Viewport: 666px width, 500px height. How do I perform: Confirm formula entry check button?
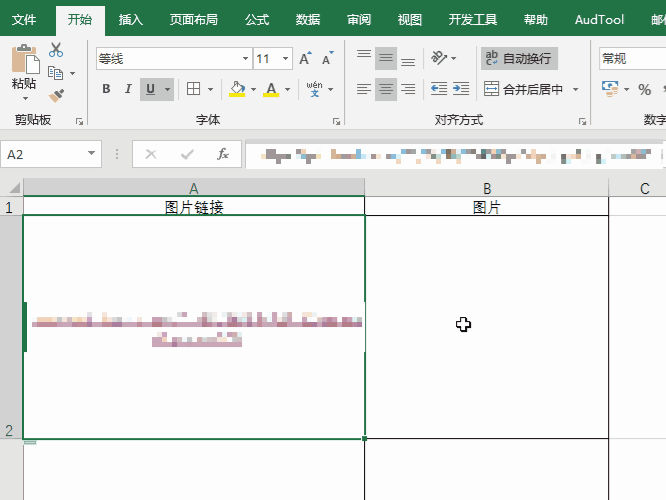[x=187, y=154]
